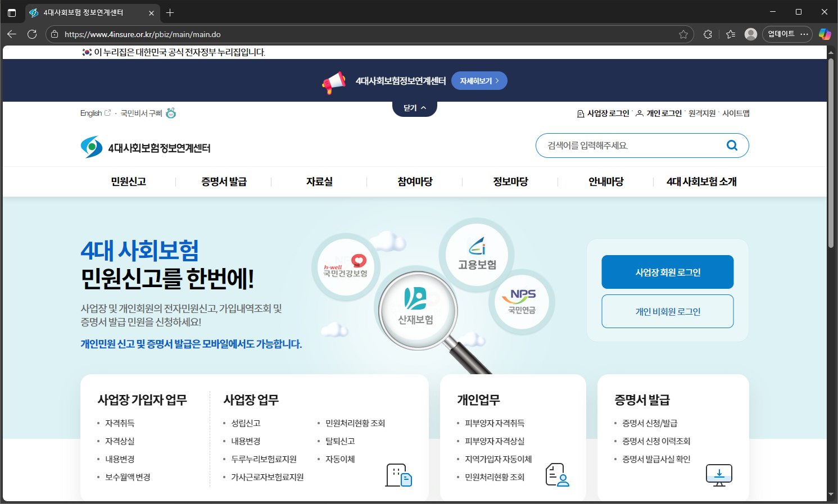Click the certificate download monitor icon

click(719, 475)
